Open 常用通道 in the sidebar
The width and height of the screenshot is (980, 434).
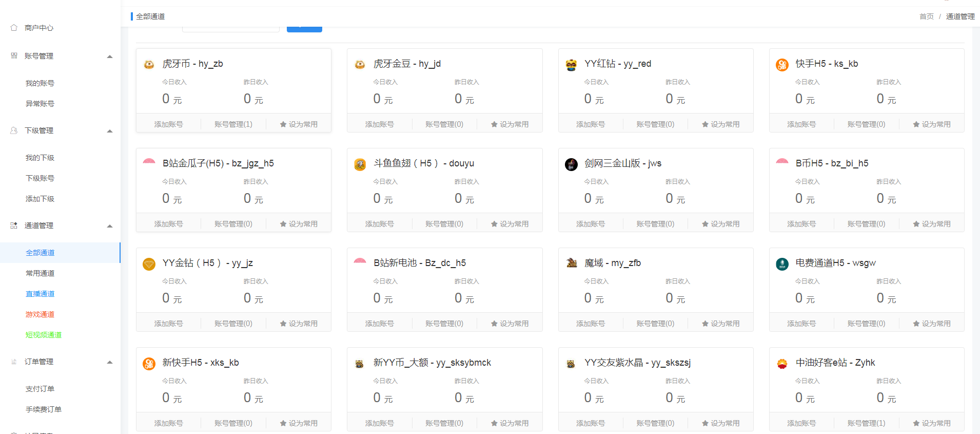pyautogui.click(x=40, y=273)
